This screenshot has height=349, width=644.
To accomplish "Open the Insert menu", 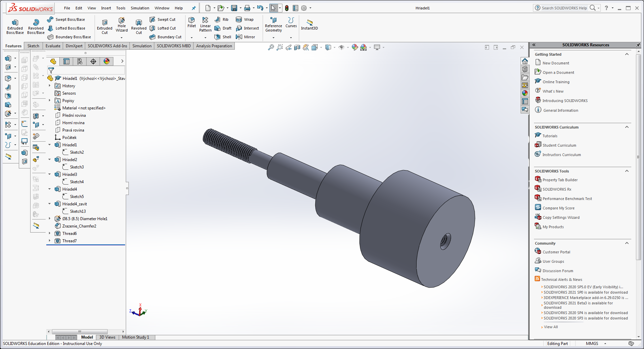I will [106, 8].
